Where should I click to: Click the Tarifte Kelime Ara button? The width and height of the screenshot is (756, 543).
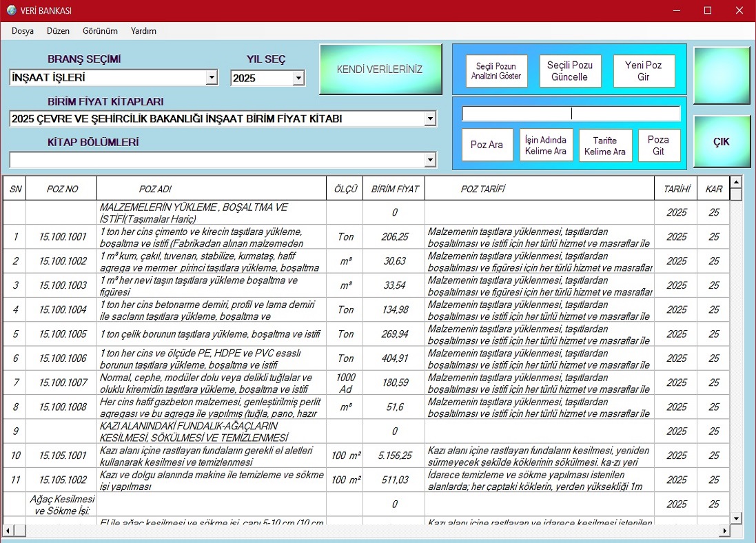click(604, 145)
